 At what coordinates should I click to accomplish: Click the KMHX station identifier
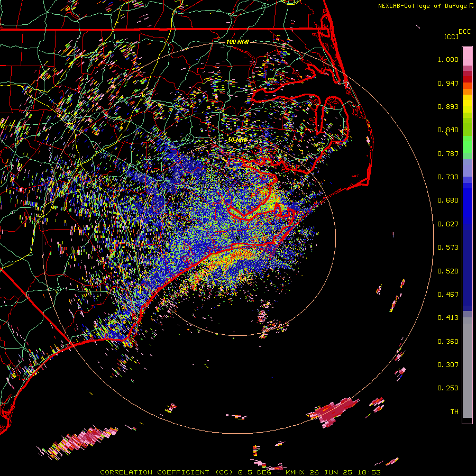point(295,472)
